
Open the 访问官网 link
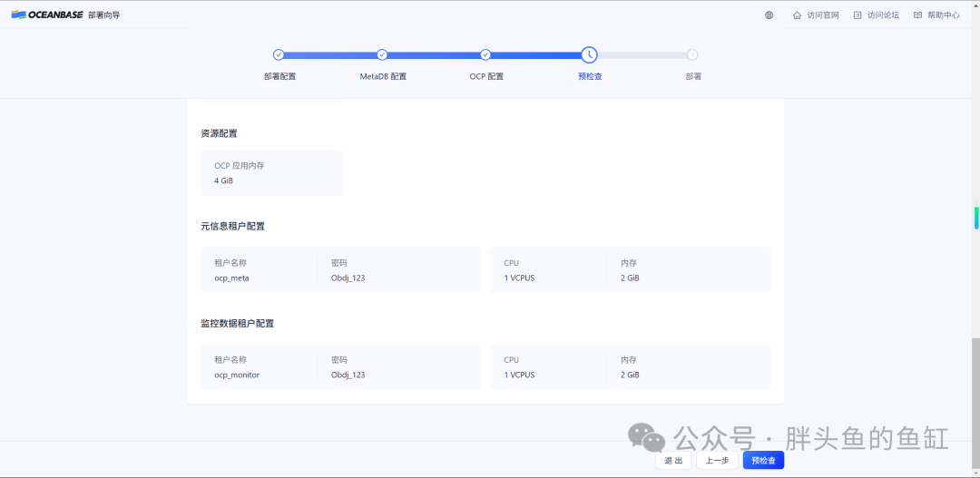[822, 15]
